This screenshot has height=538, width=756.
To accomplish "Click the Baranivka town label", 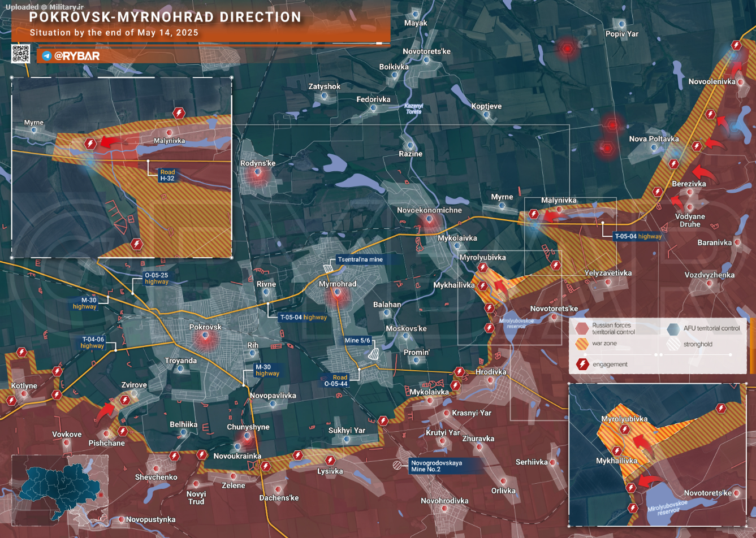I will [715, 243].
